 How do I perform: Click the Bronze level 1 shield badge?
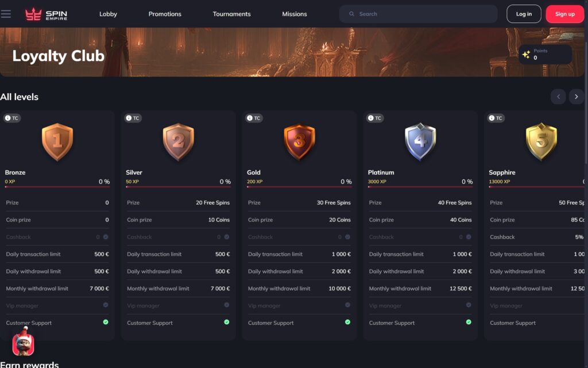(x=57, y=142)
